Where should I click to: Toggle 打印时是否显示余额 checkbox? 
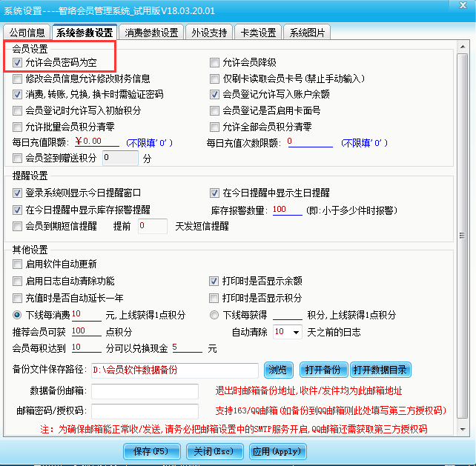[x=214, y=282]
